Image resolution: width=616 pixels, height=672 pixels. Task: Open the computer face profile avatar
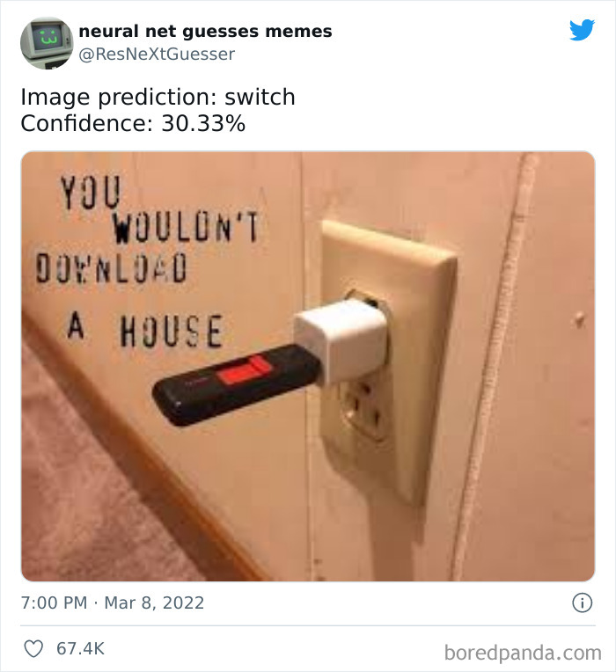point(47,43)
